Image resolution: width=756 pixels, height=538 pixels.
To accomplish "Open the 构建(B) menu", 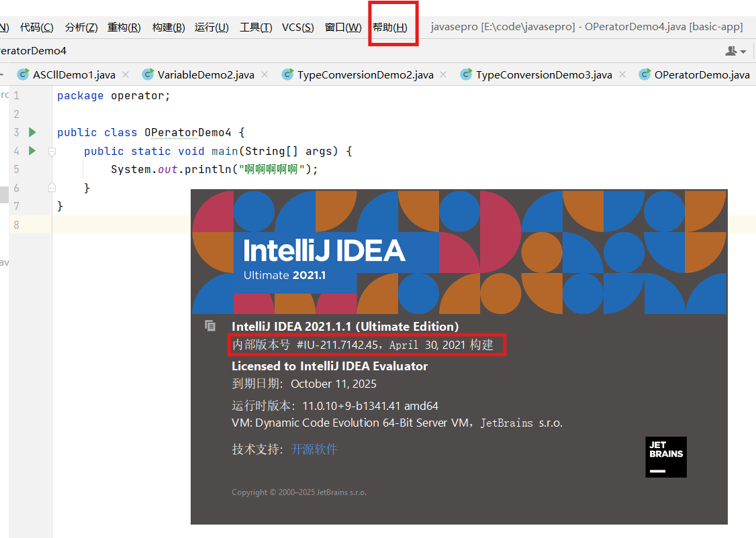I will tap(169, 28).
